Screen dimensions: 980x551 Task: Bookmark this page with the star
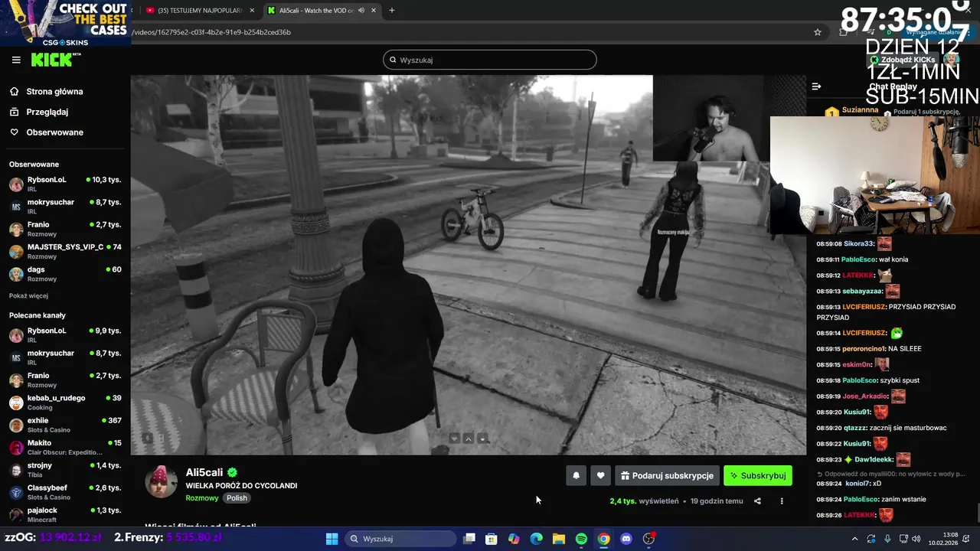pos(818,32)
